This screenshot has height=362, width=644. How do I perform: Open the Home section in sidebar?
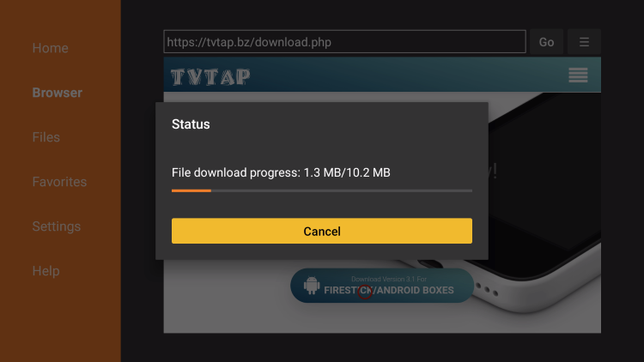(x=50, y=48)
